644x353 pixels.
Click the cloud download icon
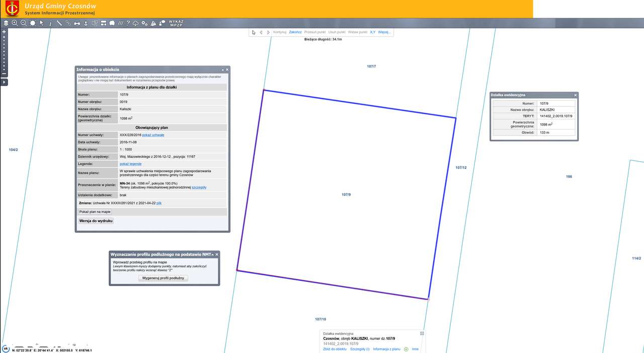pos(136,23)
